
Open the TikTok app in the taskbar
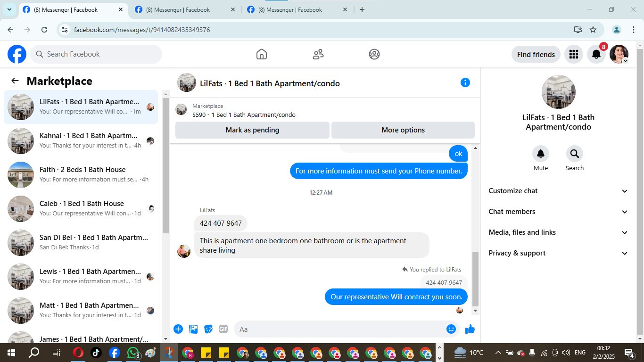pyautogui.click(x=96, y=353)
